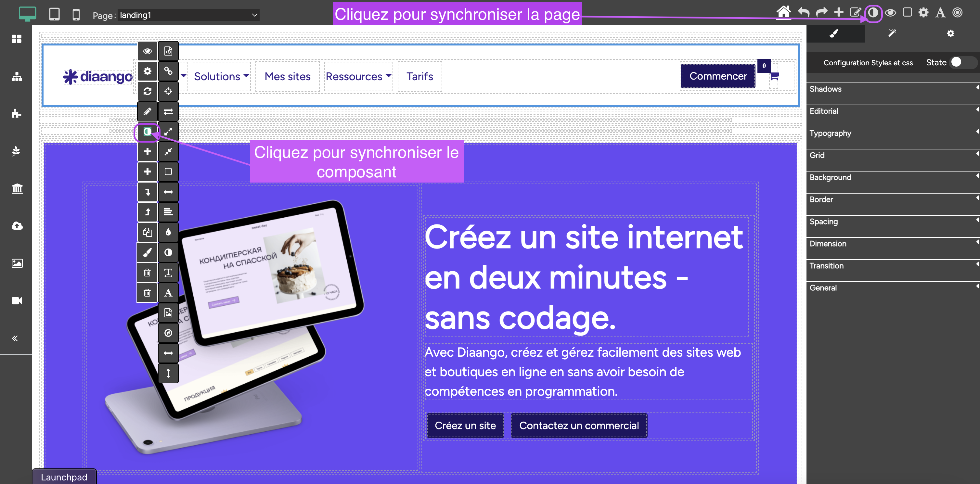Click the Launchpad tab at bottom
980x484 pixels.
[64, 477]
